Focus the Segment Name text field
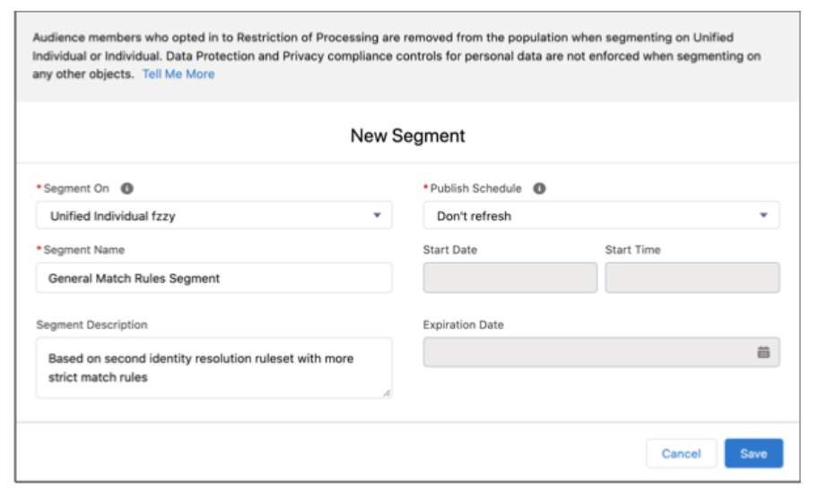The height and width of the screenshot is (504, 819). [x=213, y=278]
